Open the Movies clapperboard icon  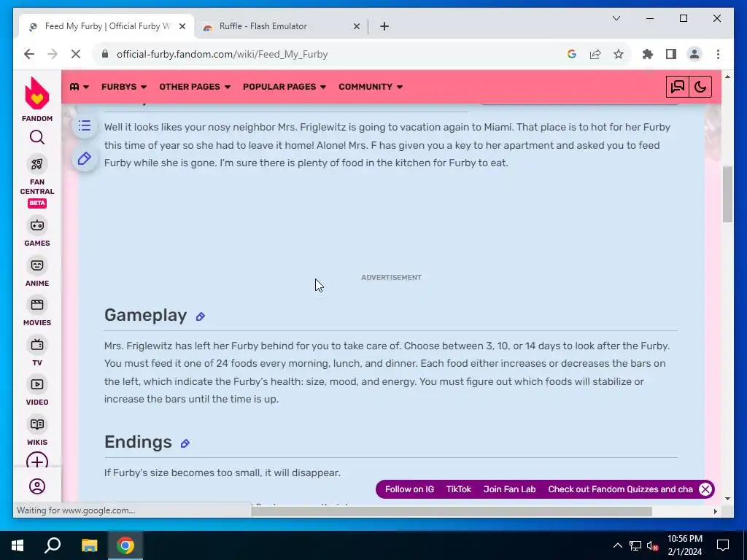coord(36,305)
